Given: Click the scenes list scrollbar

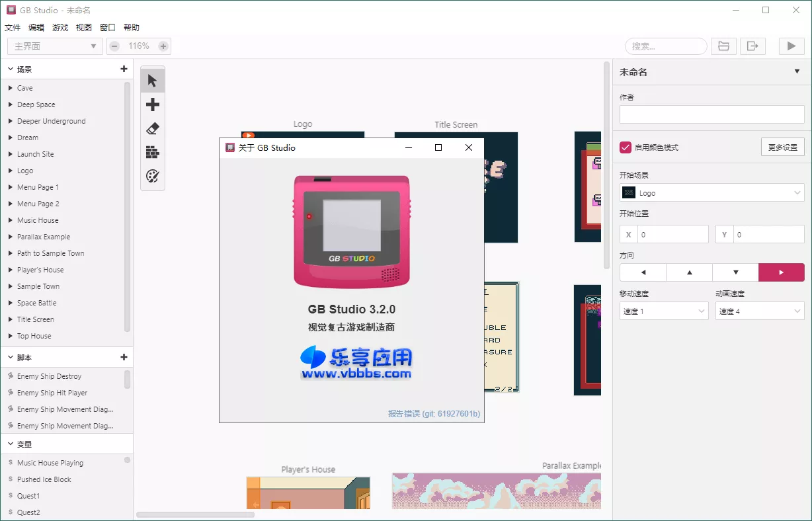Looking at the screenshot, I should pyautogui.click(x=128, y=206).
